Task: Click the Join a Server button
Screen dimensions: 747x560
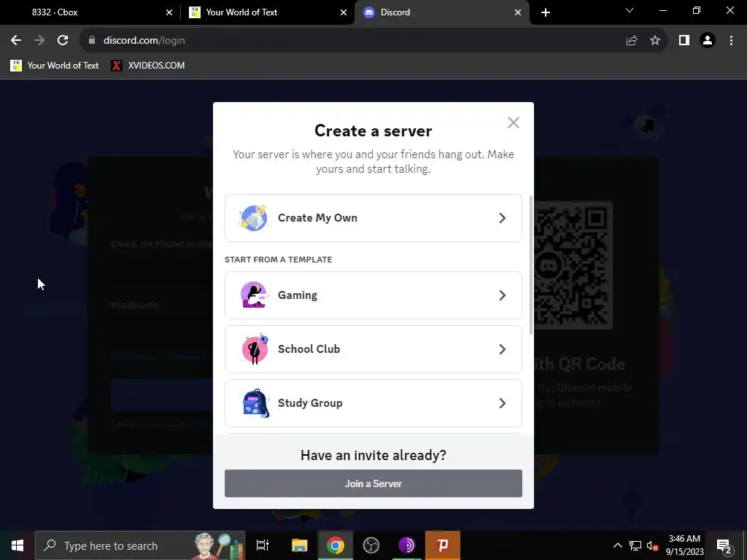Action: coord(373,483)
